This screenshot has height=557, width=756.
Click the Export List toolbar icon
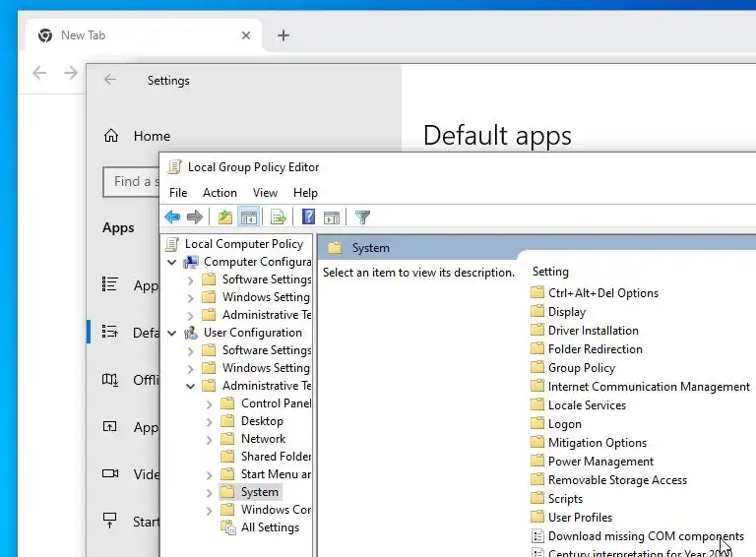pos(279,217)
